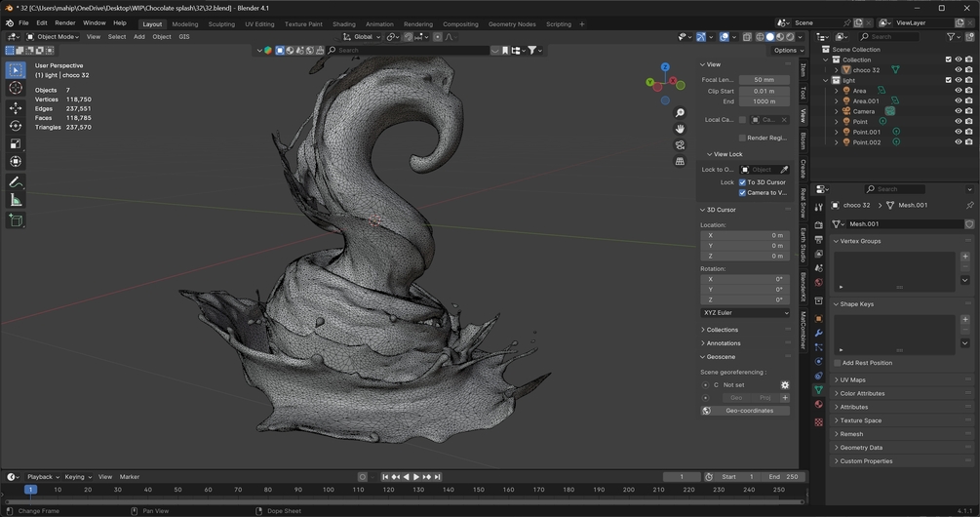Screen dimensions: 980x517
Task: Select the Move tool in left toolbar
Action: coord(16,108)
